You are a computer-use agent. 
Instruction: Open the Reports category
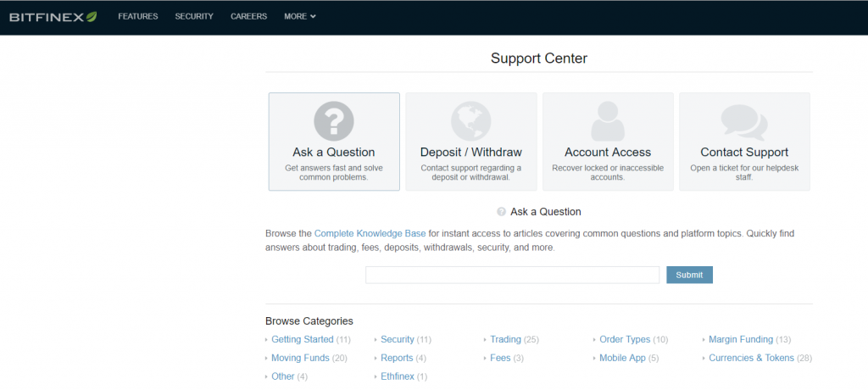(397, 359)
